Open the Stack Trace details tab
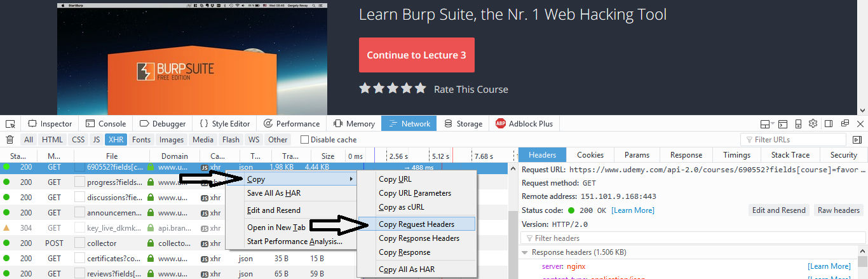This screenshot has height=279, width=868. (790, 155)
